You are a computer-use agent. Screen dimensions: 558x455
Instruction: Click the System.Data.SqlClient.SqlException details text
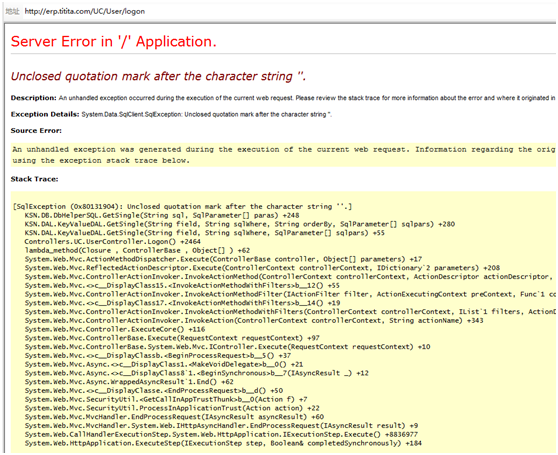point(207,115)
